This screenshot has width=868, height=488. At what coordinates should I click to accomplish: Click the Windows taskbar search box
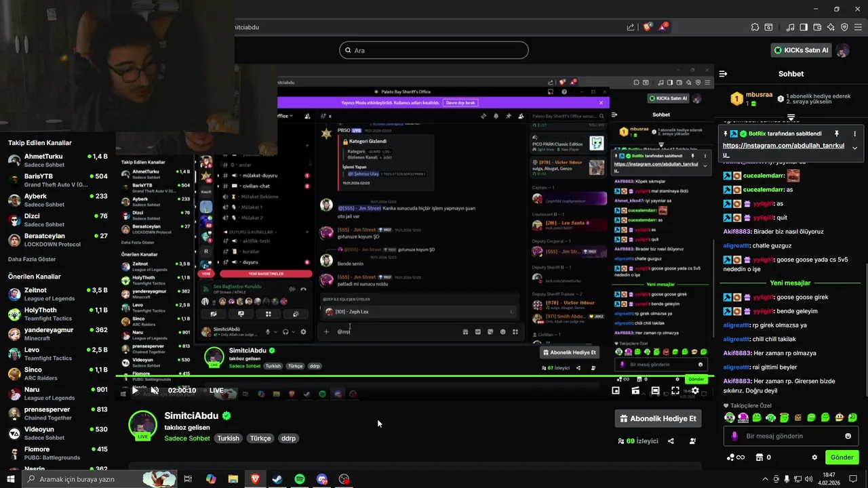(x=99, y=479)
